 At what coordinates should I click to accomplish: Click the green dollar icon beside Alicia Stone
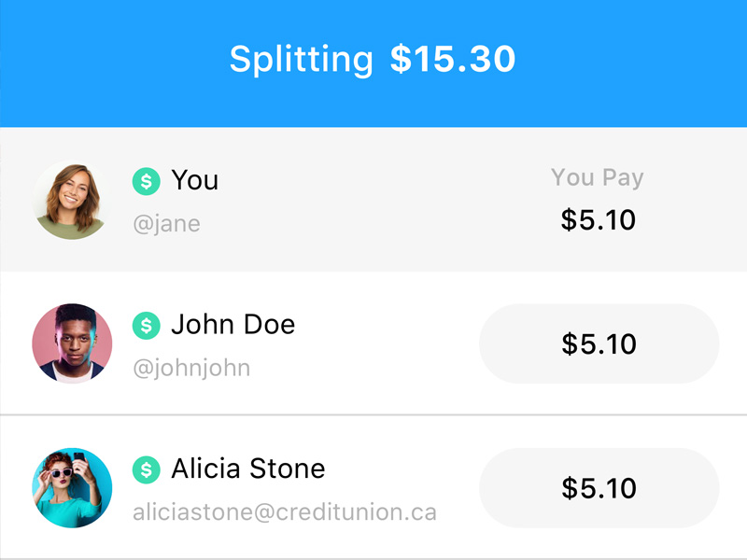pos(147,470)
